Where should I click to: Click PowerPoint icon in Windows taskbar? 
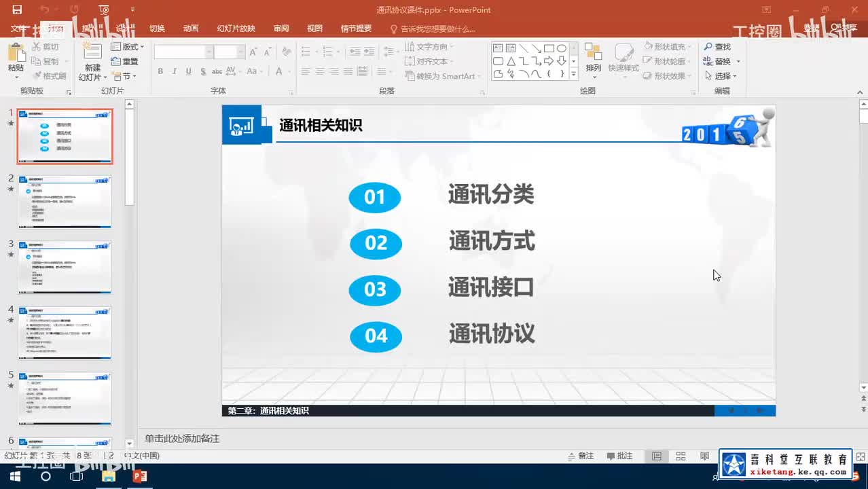click(x=140, y=476)
